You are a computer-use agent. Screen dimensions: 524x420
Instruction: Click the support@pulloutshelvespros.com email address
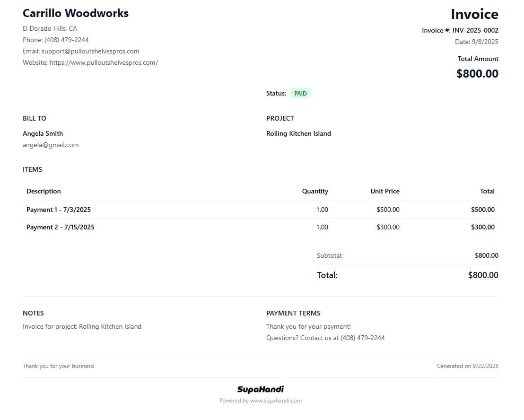point(90,51)
